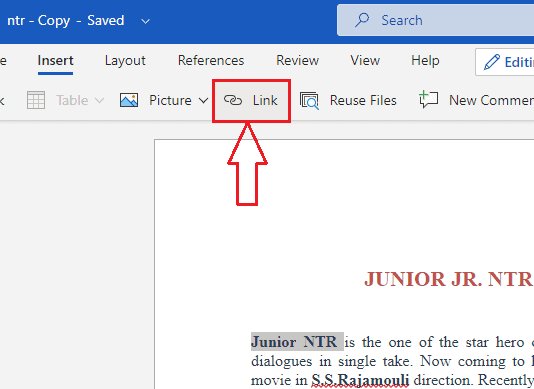The image size is (534, 389).
Task: Click the Reuse Files button label
Action: coord(363,100)
